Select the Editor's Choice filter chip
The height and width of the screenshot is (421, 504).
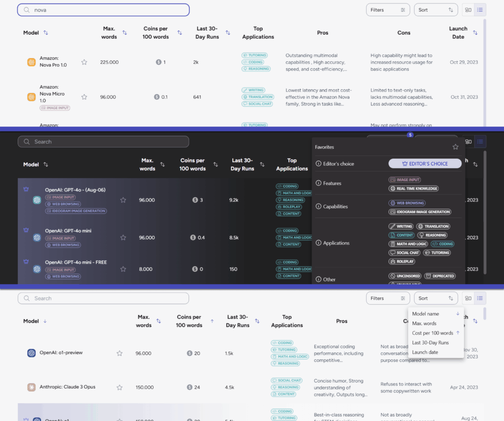point(425,163)
